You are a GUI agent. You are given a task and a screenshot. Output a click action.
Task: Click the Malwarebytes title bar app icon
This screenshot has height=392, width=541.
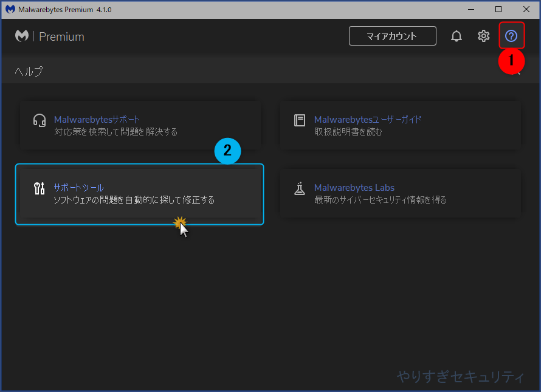point(10,9)
